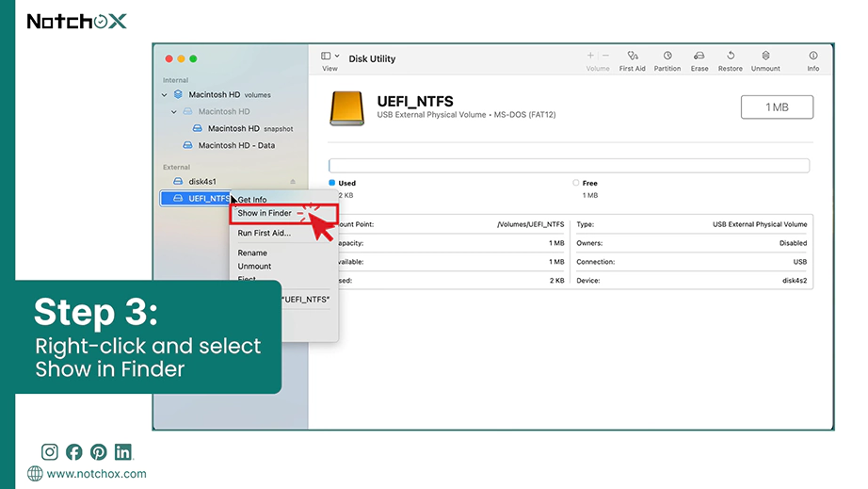Visit www.notchox.com link
The image size is (868, 489).
pyautogui.click(x=96, y=474)
